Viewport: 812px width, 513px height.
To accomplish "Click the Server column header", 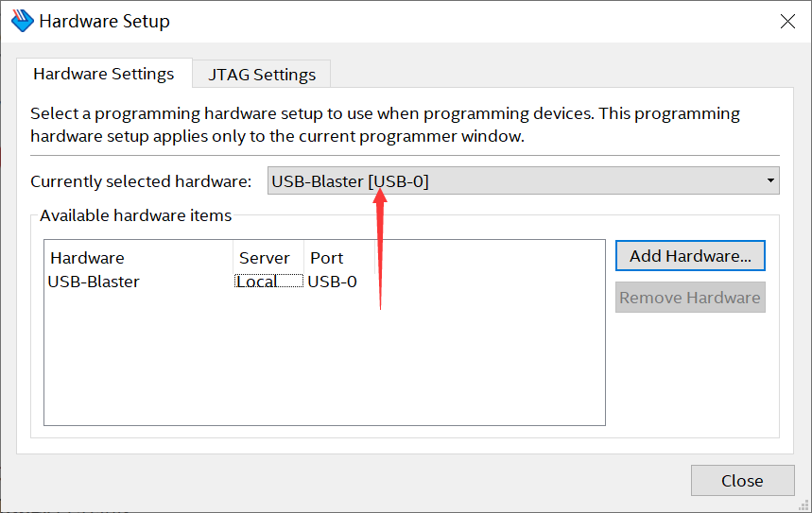I will point(265,258).
